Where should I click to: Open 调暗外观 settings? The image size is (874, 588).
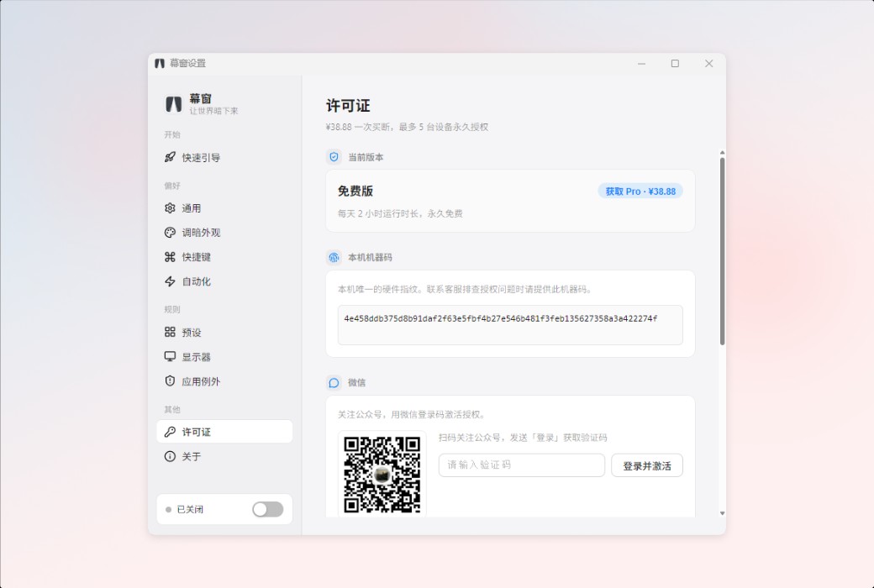pos(224,233)
